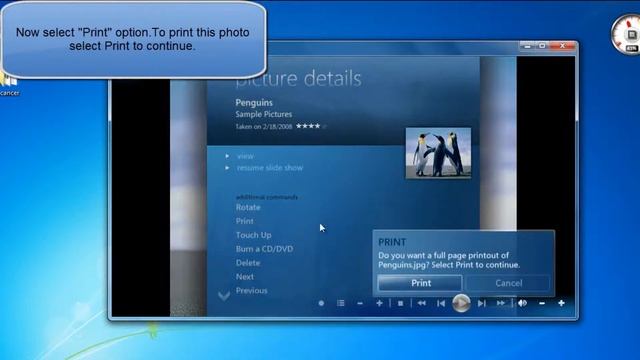Maximize the Media Center window
Image resolution: width=640 pixels, height=360 pixels.
(x=542, y=46)
